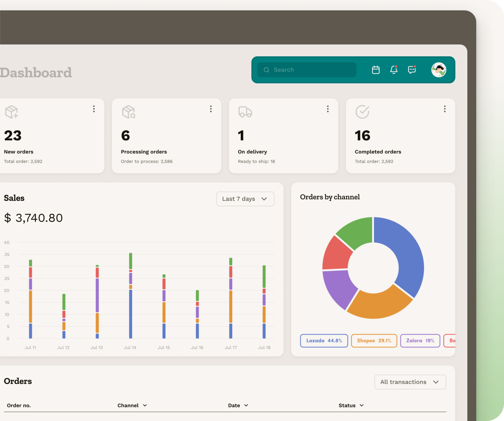Expand the Last 7 days dropdown
This screenshot has width=504, height=421.
point(245,199)
